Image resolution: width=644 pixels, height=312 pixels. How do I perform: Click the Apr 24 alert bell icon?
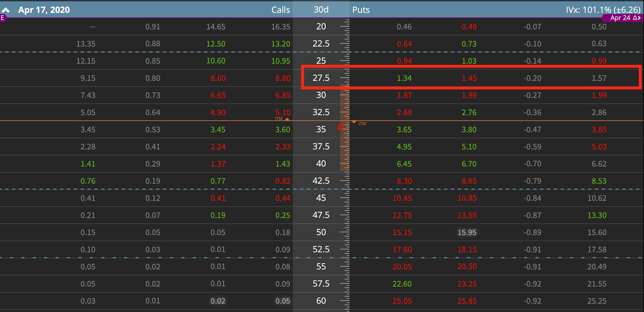click(x=635, y=18)
